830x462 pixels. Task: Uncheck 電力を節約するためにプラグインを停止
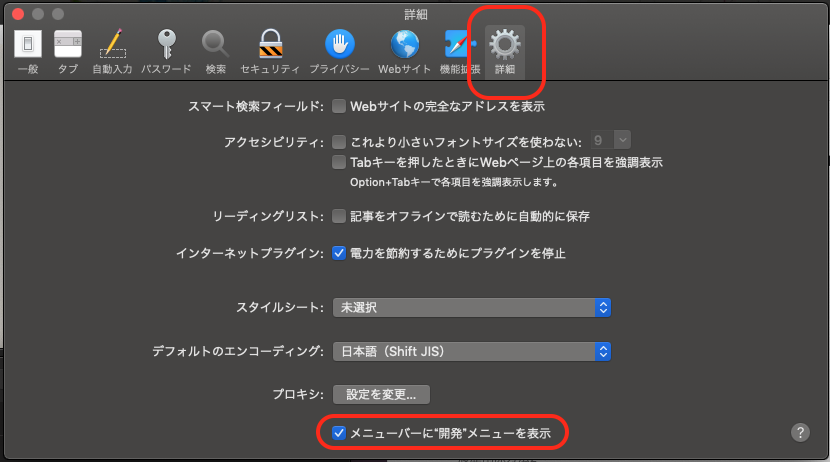point(339,253)
